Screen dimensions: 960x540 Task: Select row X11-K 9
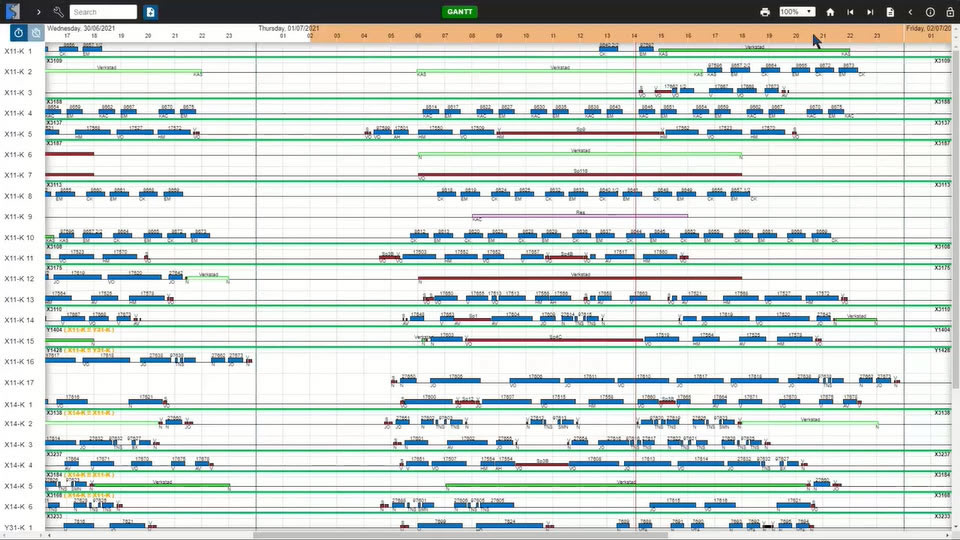tap(18, 217)
